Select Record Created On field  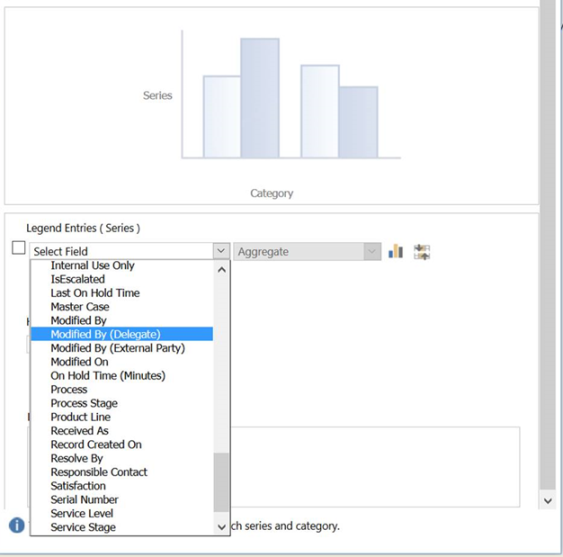[122, 445]
